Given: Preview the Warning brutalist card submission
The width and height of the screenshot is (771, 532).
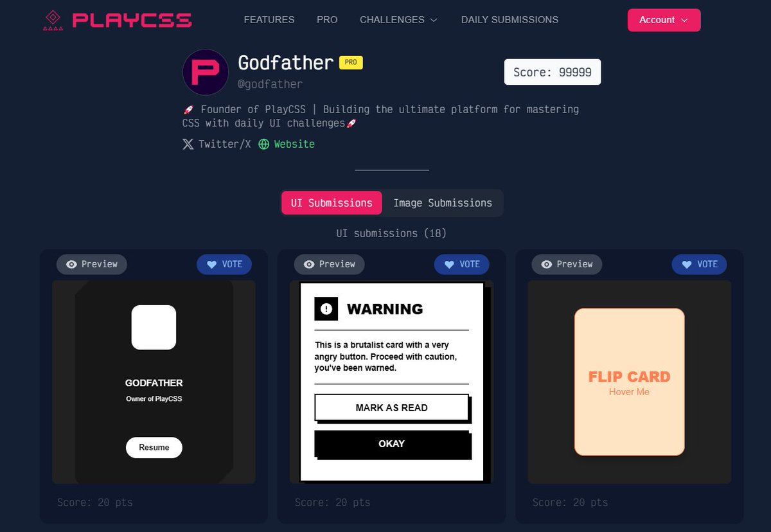Looking at the screenshot, I should [x=329, y=264].
